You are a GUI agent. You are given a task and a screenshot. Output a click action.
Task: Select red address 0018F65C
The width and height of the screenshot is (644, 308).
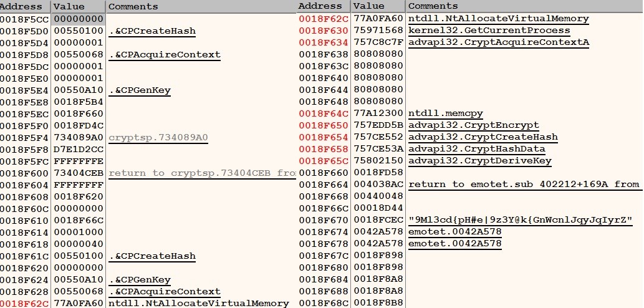[324, 161]
